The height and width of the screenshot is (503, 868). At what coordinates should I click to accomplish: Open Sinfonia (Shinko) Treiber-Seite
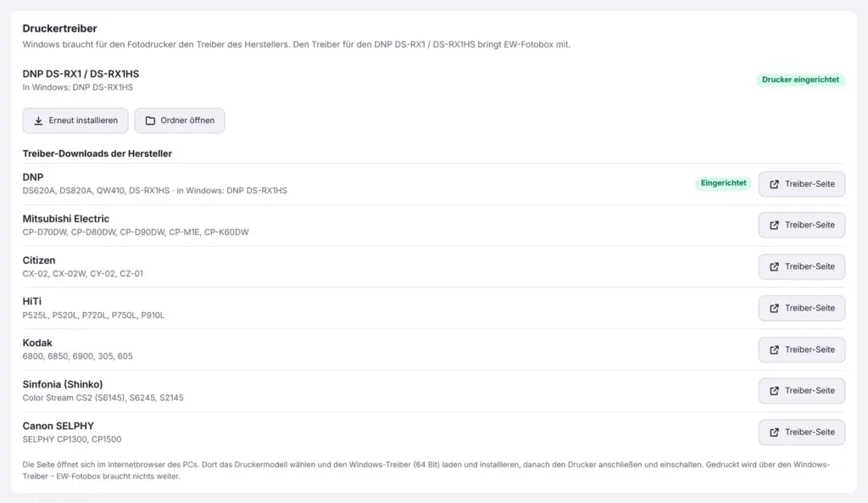tap(802, 391)
